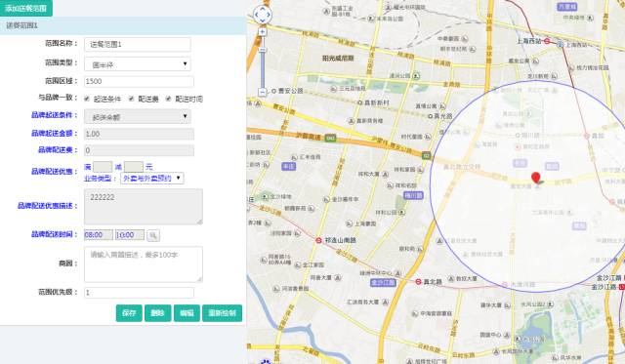Screen dimensions: 625x364
Task: Click the 品牌配送优惠描述 textarea with 222222
Action: tap(144, 207)
